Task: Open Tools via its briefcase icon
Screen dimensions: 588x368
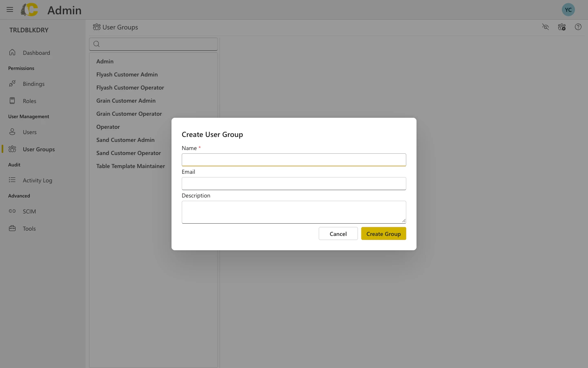Action: click(x=12, y=229)
